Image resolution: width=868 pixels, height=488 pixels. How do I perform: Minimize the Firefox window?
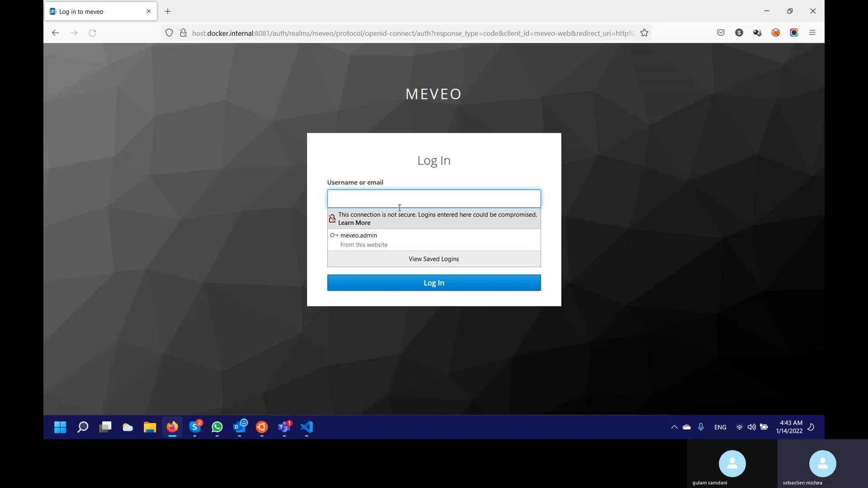tap(767, 11)
